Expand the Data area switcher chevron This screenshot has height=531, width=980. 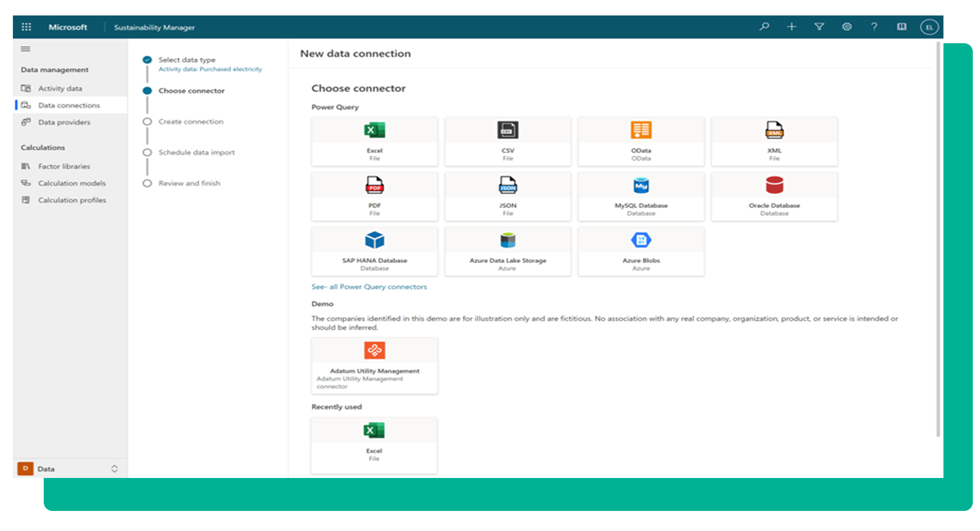click(x=114, y=469)
